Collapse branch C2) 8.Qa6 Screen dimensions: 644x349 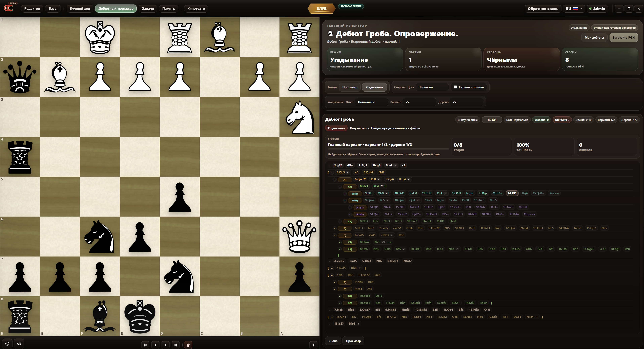click(x=339, y=249)
